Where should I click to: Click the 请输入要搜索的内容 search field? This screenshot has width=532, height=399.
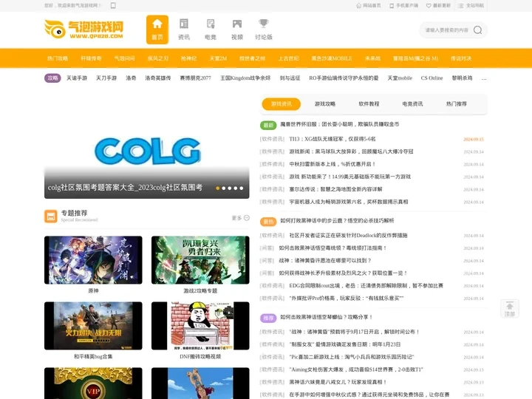(446, 30)
